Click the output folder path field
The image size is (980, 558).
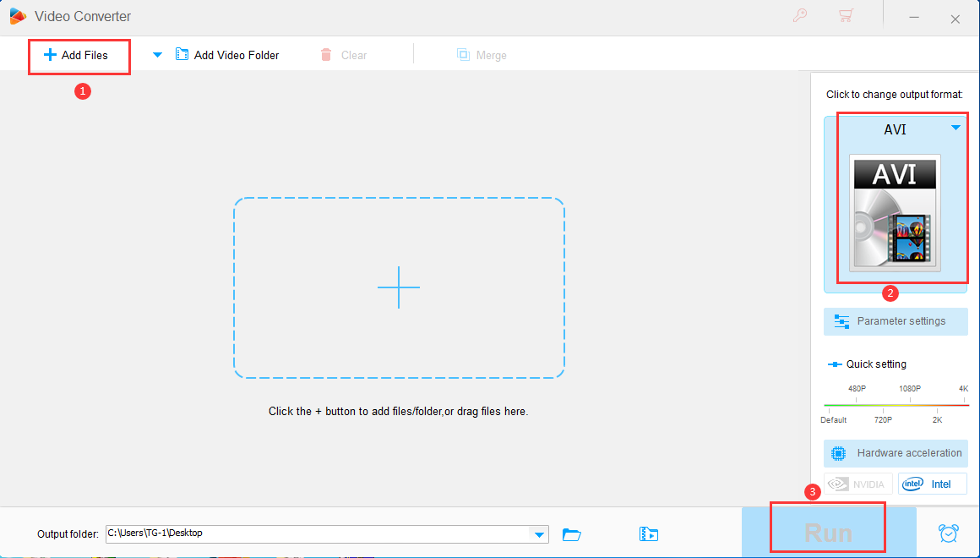(317, 533)
